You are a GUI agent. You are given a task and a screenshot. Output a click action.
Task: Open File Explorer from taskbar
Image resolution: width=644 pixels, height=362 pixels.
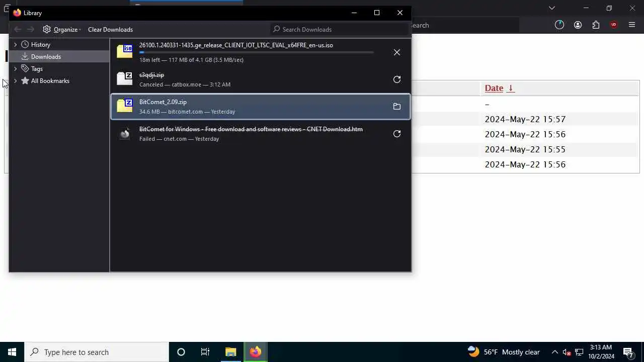(231, 352)
